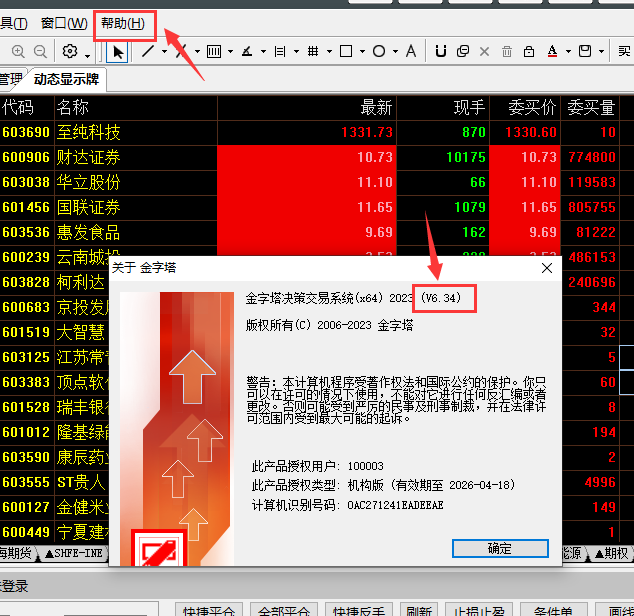Click the copy drawing objects icon
The width and height of the screenshot is (634, 616).
click(463, 52)
